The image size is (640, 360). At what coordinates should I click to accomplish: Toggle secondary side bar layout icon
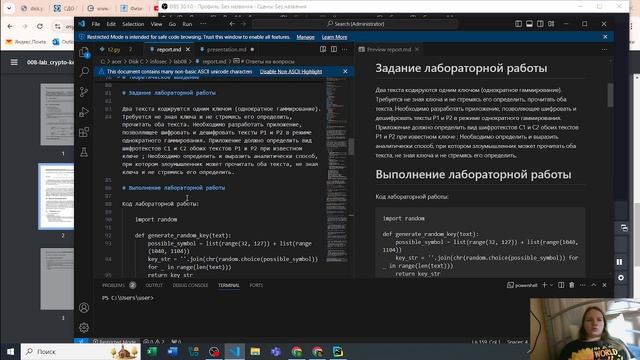click(540, 24)
